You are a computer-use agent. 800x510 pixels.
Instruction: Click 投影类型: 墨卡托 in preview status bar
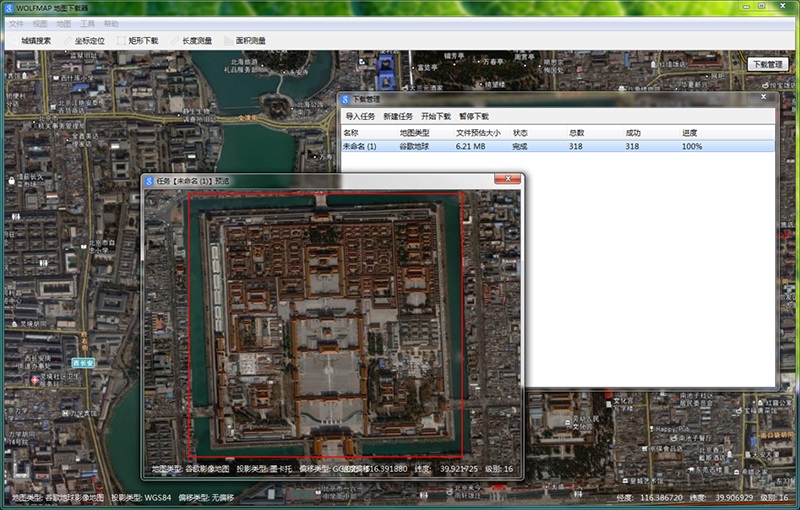[x=264, y=469]
